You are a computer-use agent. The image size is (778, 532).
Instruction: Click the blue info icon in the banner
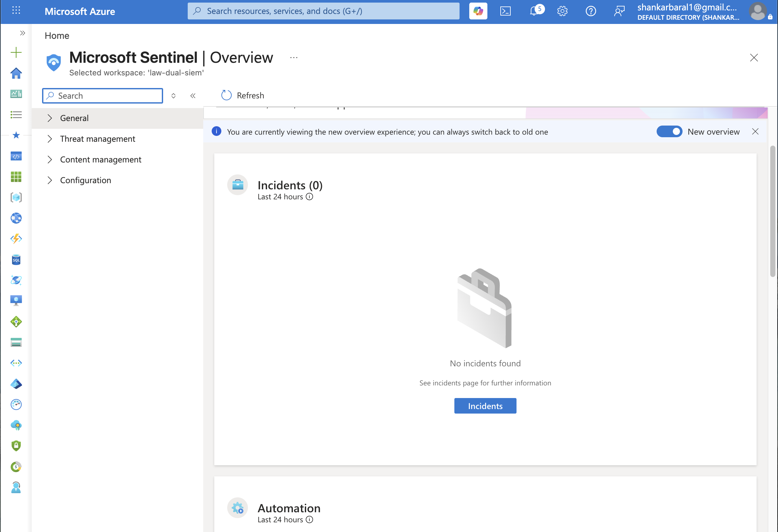(x=216, y=131)
